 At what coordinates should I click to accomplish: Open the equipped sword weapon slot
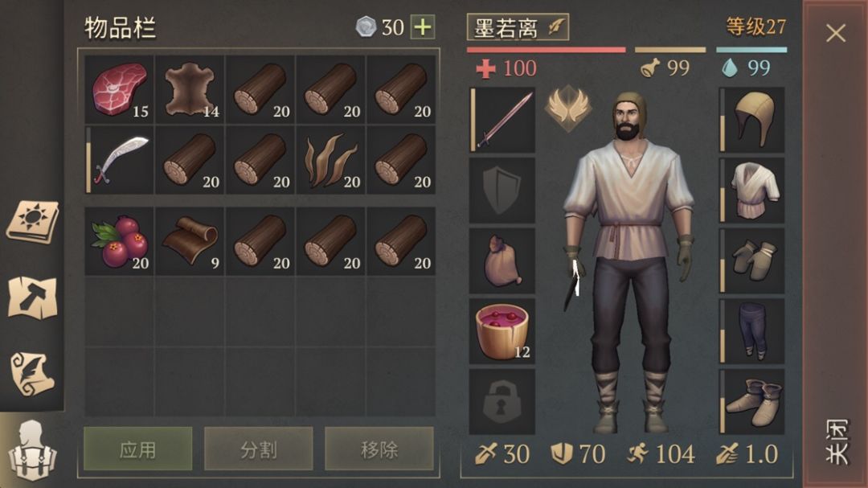coord(502,120)
